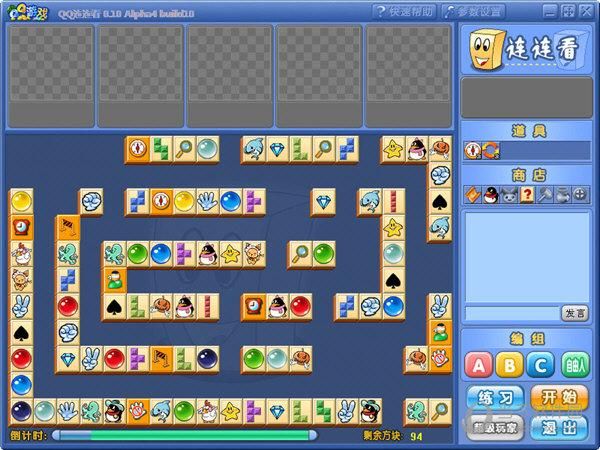
Task: Focus the chat input field beside 发言
Action: 510,313
